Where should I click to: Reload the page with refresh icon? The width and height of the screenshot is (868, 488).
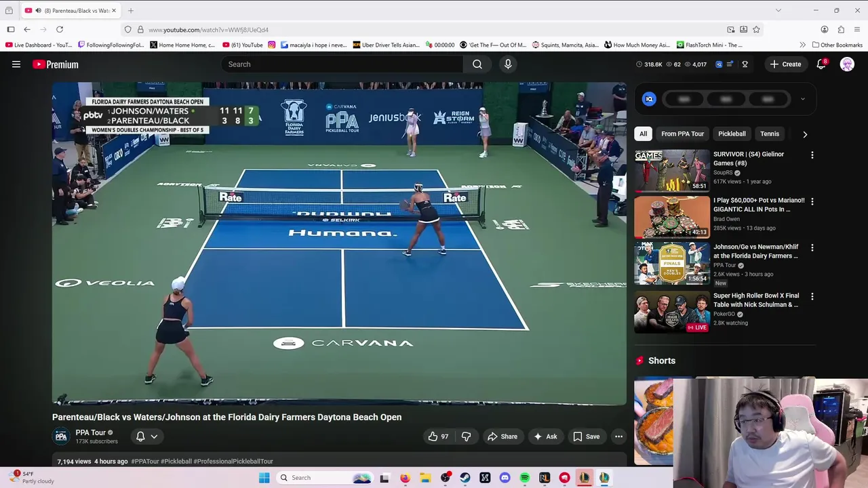click(60, 30)
